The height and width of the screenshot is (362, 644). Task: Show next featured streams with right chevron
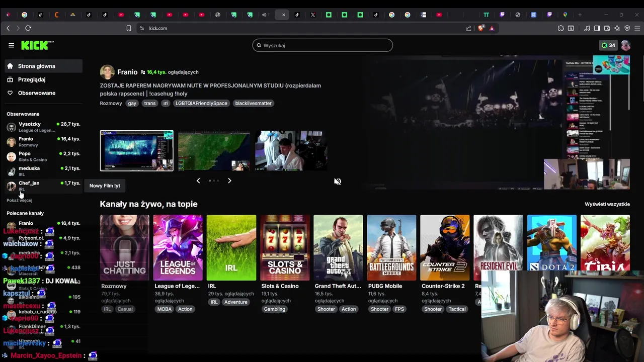click(229, 180)
